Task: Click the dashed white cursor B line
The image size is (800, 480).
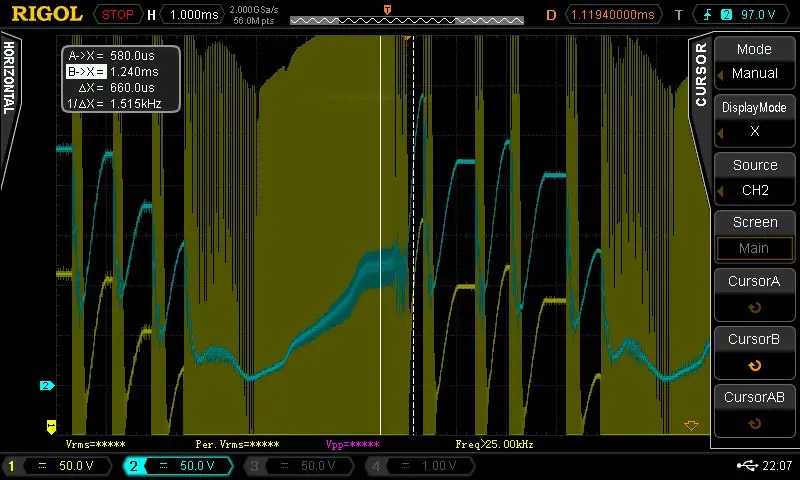Action: pyautogui.click(x=413, y=235)
